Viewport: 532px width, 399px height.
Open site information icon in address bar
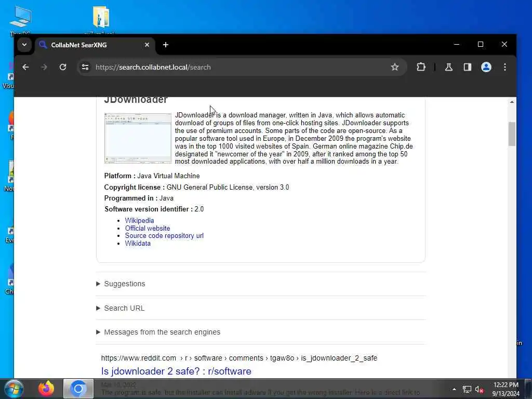pyautogui.click(x=85, y=67)
